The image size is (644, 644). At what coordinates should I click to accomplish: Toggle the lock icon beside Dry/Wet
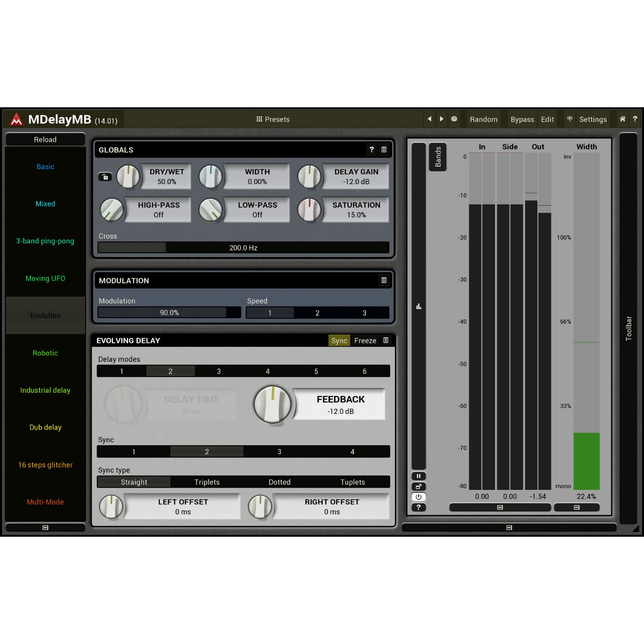(105, 176)
